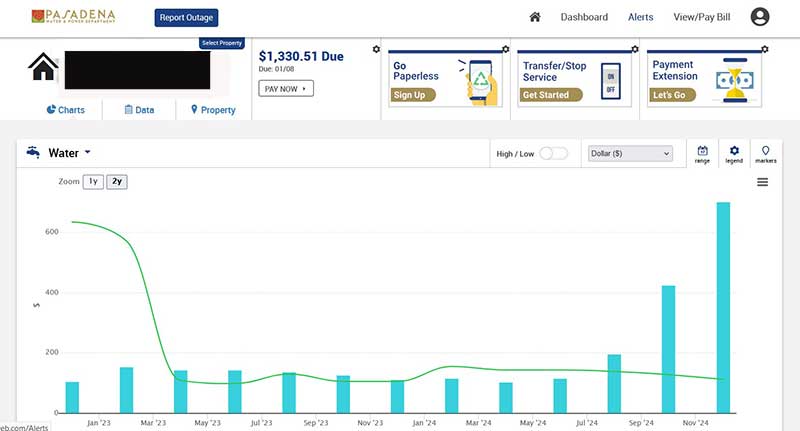Click Sign Up for Go Paperless
The height and width of the screenshot is (431, 800).
(x=409, y=95)
